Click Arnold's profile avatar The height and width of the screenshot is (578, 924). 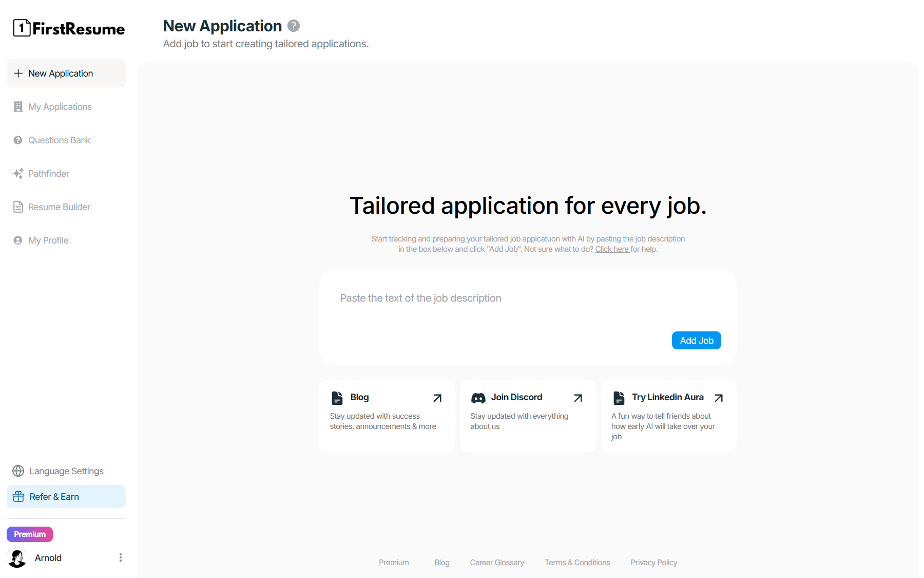click(x=17, y=557)
